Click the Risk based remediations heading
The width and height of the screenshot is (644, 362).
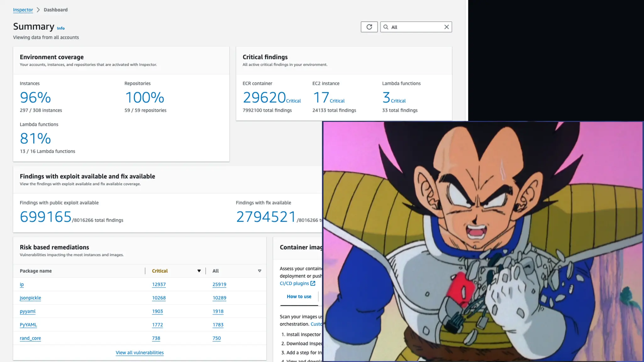(x=54, y=247)
